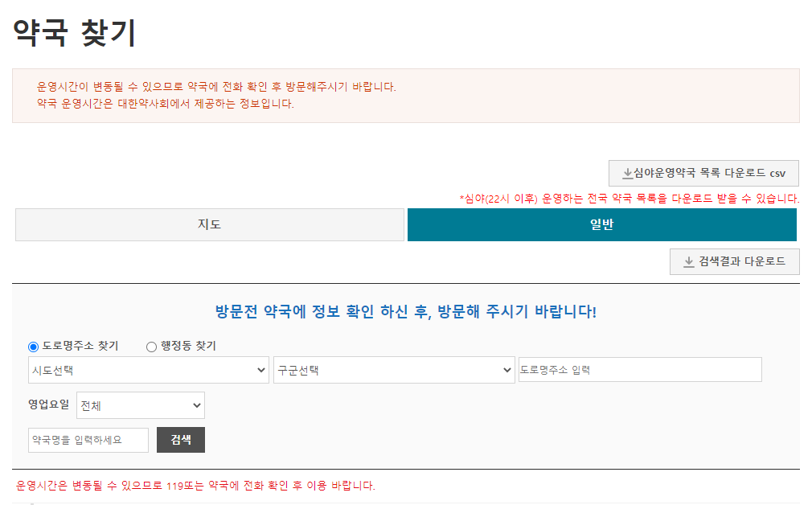Image resolution: width=812 pixels, height=505 pixels.
Task: Download the 심야운영약국 목록 csv file
Action: [703, 173]
